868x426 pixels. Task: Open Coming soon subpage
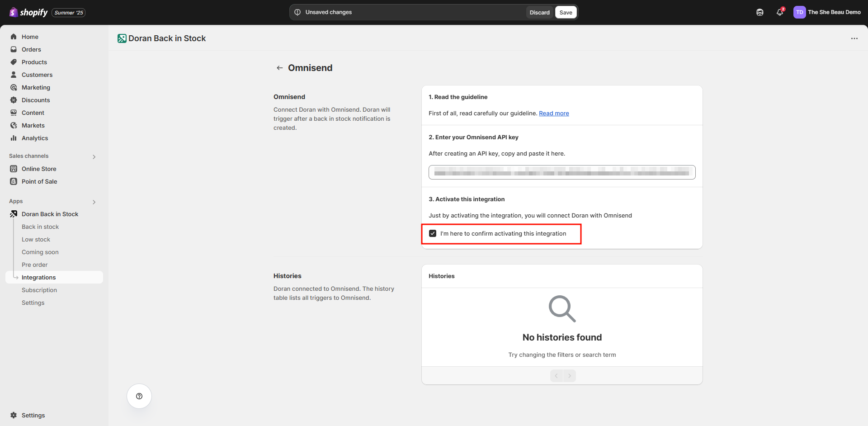point(40,252)
